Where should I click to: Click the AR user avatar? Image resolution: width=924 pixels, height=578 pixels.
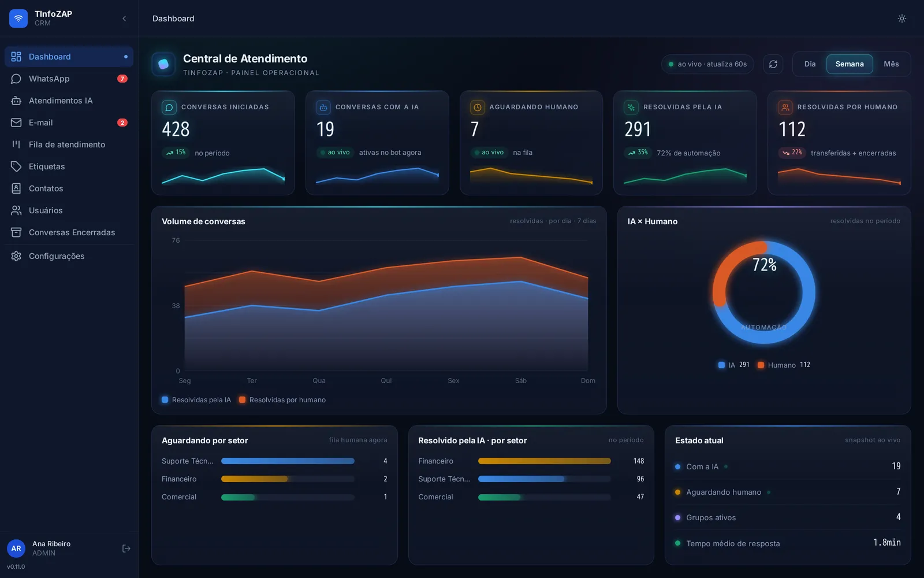coord(16,549)
